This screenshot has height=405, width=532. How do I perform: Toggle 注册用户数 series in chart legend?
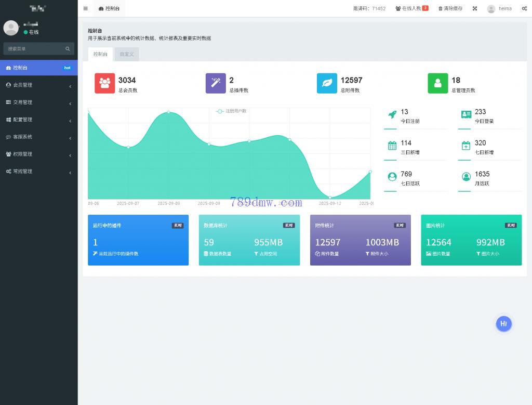point(231,111)
